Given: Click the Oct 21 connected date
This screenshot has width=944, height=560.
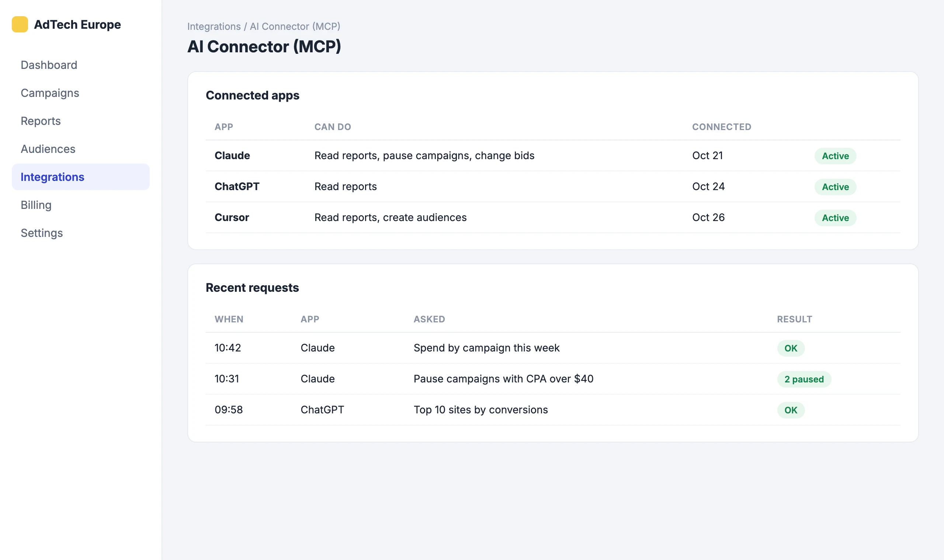Looking at the screenshot, I should pos(707,155).
